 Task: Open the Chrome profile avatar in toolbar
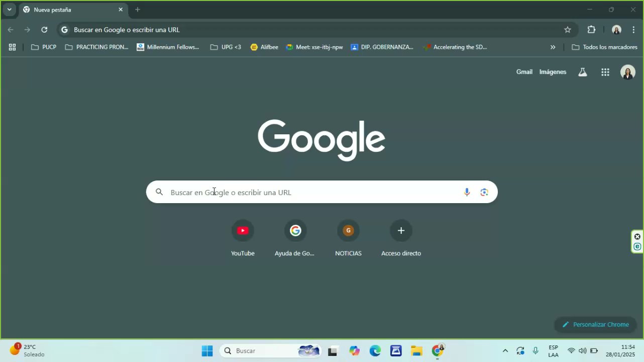(x=616, y=30)
